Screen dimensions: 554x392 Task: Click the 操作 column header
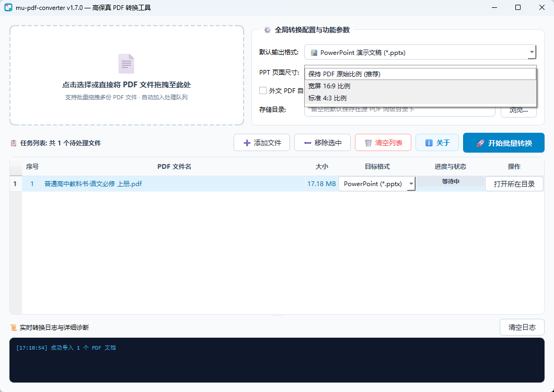tap(514, 167)
